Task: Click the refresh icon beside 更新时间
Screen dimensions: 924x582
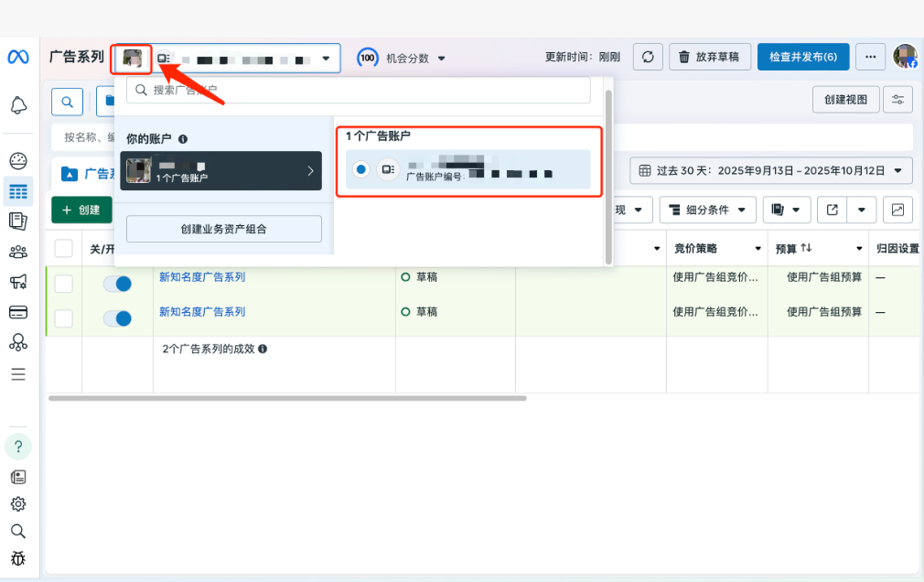Action: pyautogui.click(x=648, y=58)
